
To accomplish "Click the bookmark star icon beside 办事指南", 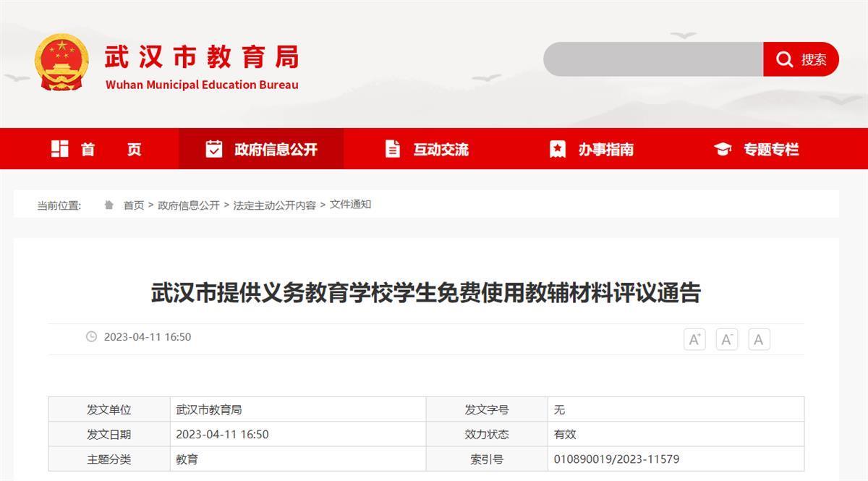I will click(x=557, y=149).
